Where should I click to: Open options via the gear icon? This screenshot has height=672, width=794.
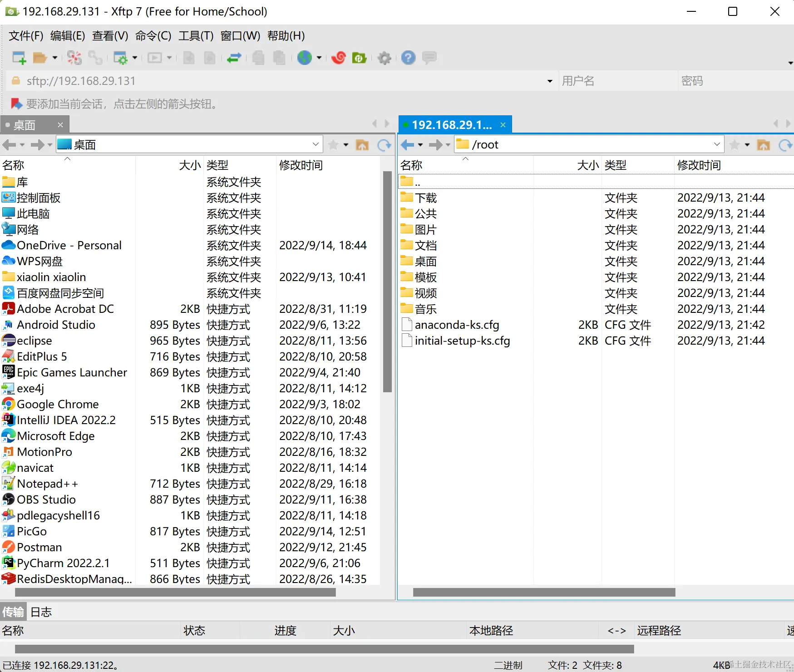point(385,58)
